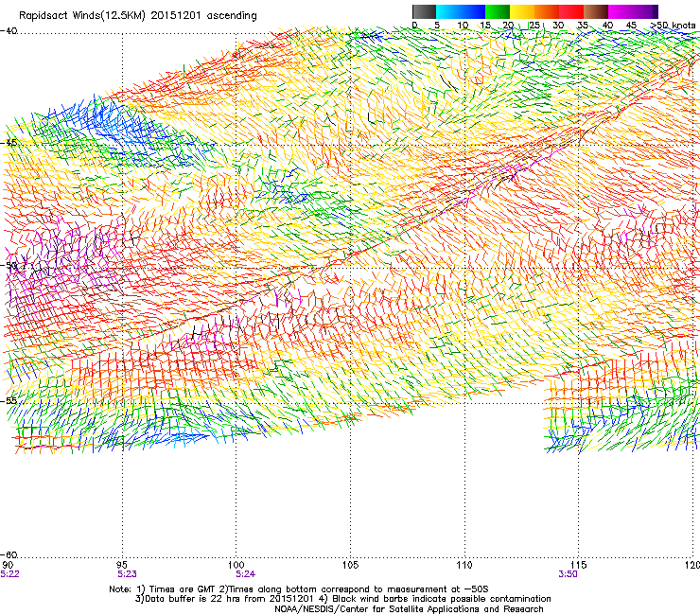This screenshot has width=700, height=615.
Task: Click the red 30-35 knots color segment
Action: pyautogui.click(x=571, y=11)
